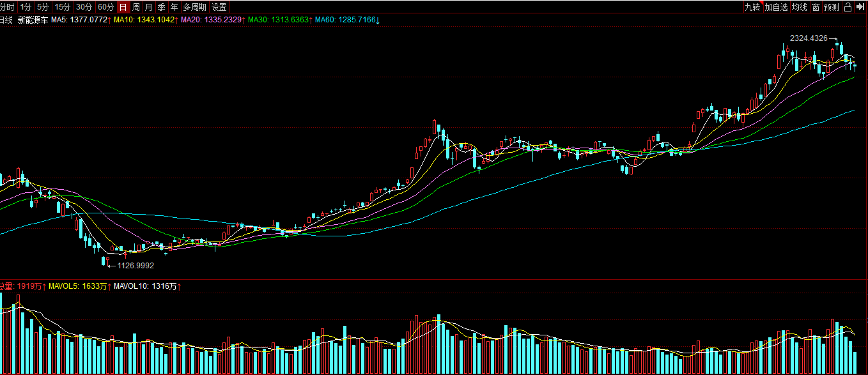Select the 60分 period tab
The height and width of the screenshot is (375, 868).
(105, 7)
